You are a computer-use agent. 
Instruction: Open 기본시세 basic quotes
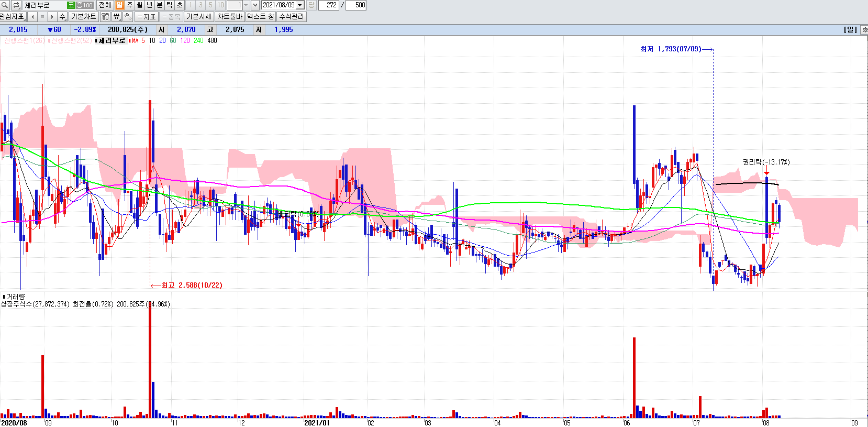199,17
